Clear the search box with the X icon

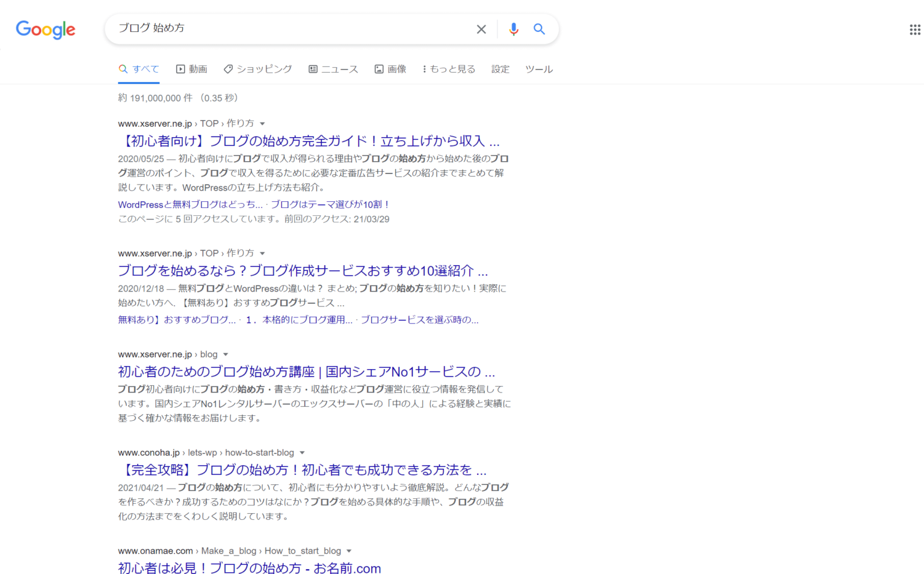pyautogui.click(x=481, y=29)
